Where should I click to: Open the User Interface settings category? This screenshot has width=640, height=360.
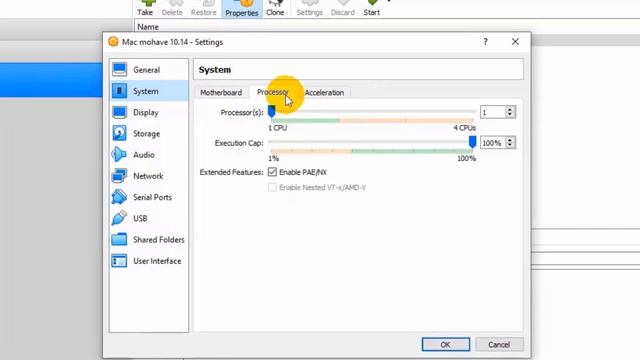[149, 261]
